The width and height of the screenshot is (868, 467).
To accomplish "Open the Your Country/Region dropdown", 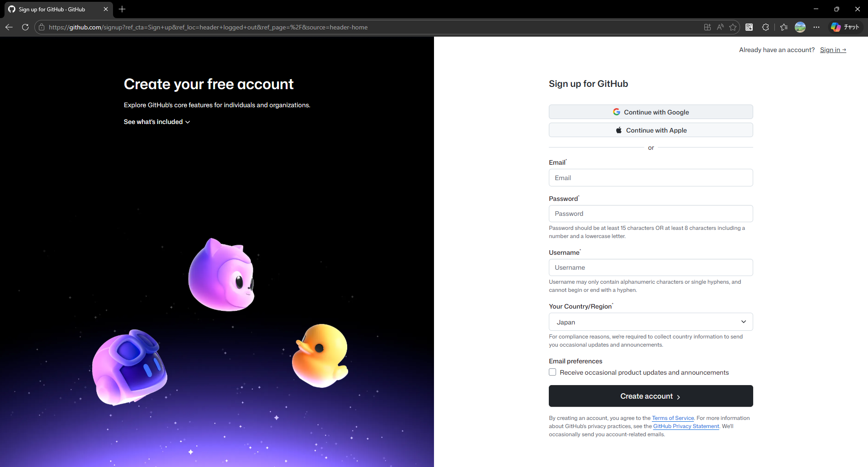I will (x=650, y=322).
